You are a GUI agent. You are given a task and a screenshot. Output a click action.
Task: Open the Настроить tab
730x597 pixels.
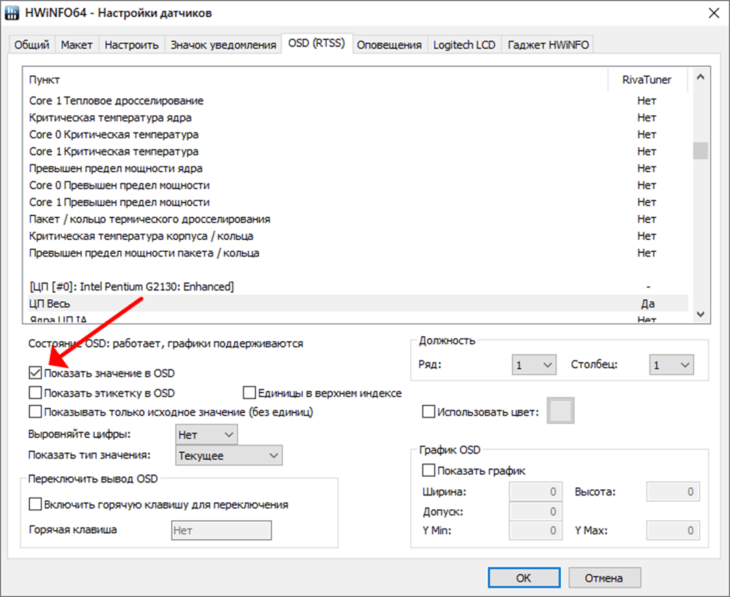[x=131, y=45]
